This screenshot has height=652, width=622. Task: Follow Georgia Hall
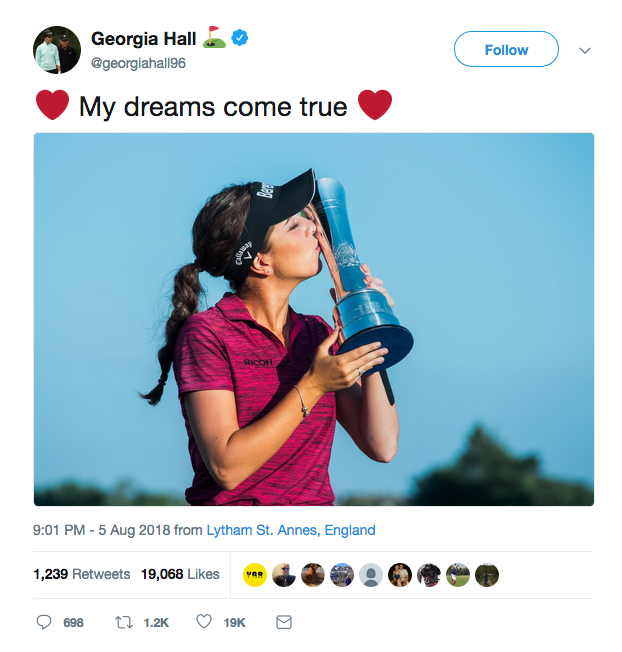pos(506,49)
